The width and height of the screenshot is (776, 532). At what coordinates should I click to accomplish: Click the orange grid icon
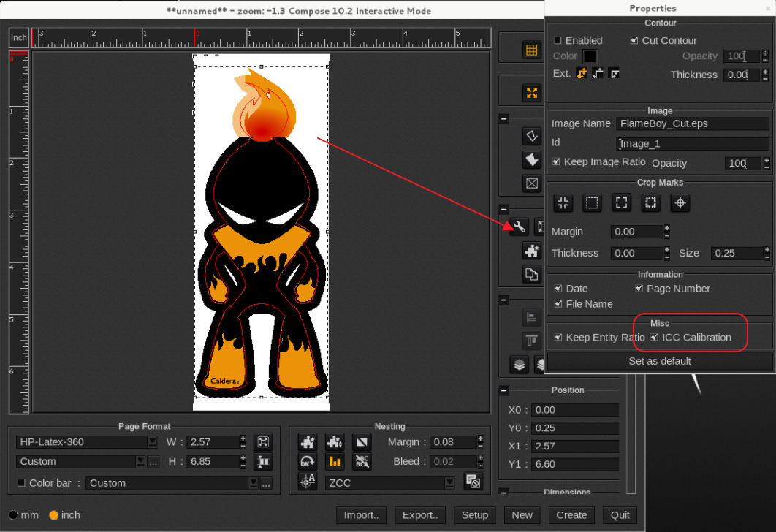coord(531,50)
